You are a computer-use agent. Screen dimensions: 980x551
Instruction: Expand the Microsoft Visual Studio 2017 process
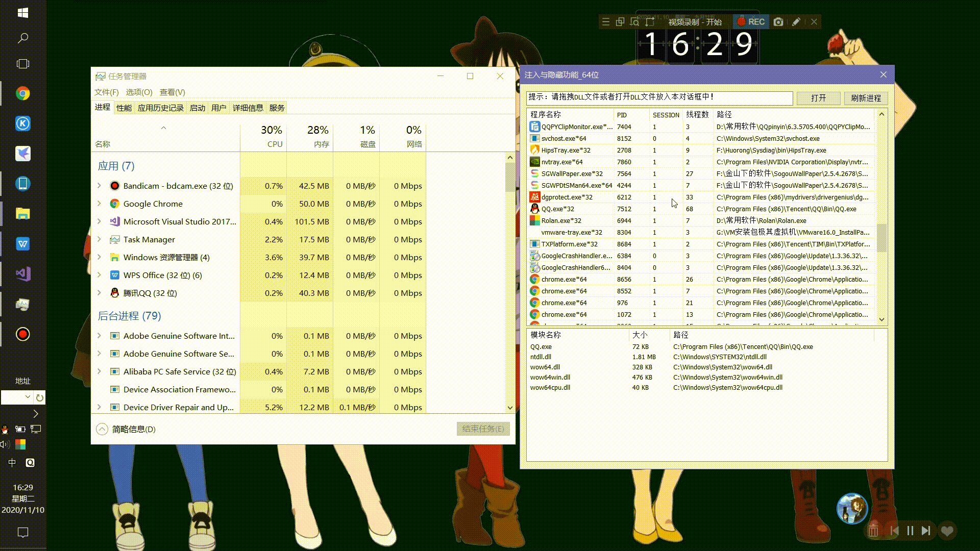[x=99, y=221]
